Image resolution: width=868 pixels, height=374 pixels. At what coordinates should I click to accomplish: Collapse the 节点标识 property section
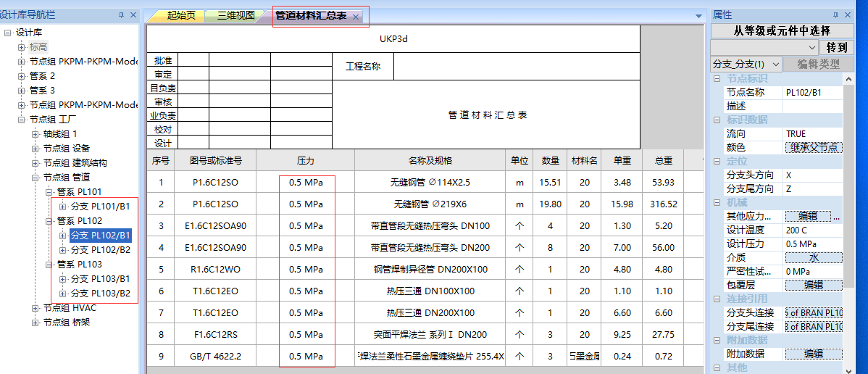point(717,78)
